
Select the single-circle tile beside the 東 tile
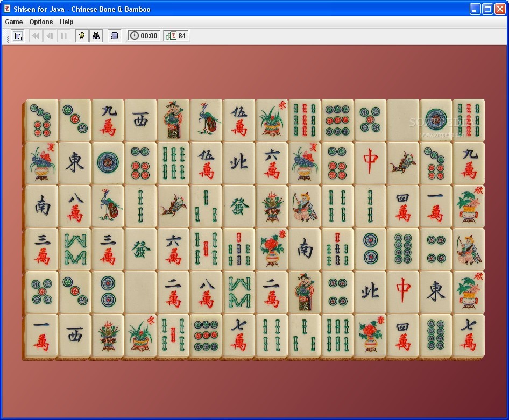(x=108, y=163)
